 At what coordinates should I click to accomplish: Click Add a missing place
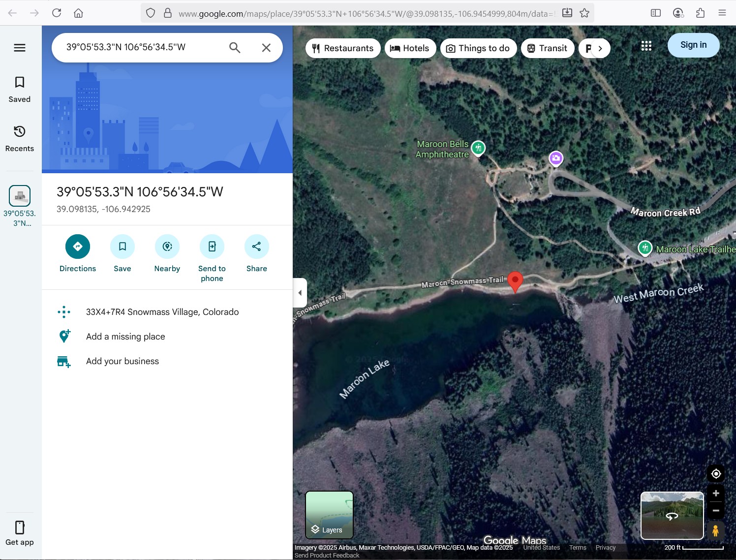(167, 337)
